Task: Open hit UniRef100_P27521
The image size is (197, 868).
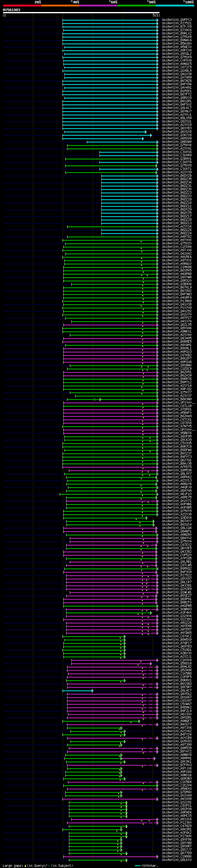Action: (x=177, y=23)
